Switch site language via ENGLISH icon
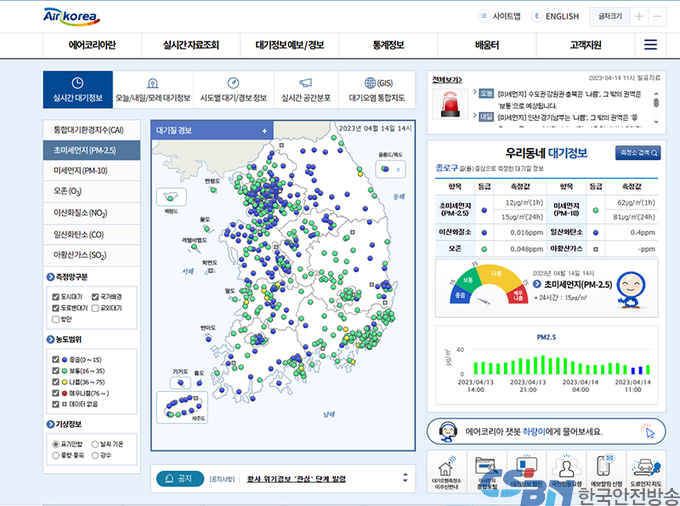Image resolution: width=680 pixels, height=506 pixels. [x=556, y=16]
